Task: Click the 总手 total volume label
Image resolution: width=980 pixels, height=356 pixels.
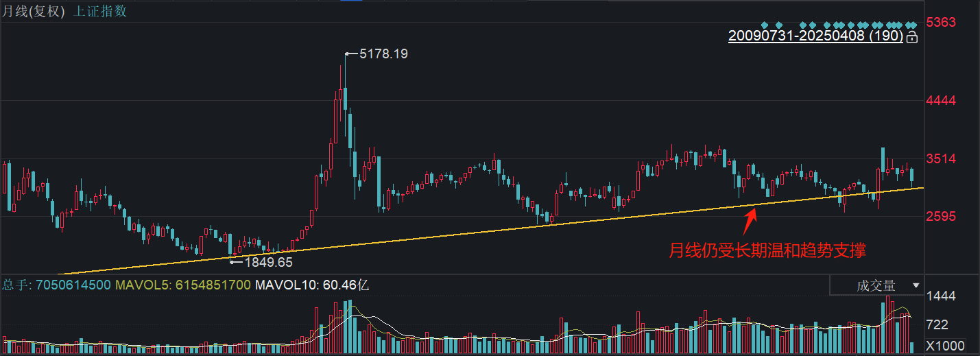Action: [56, 285]
